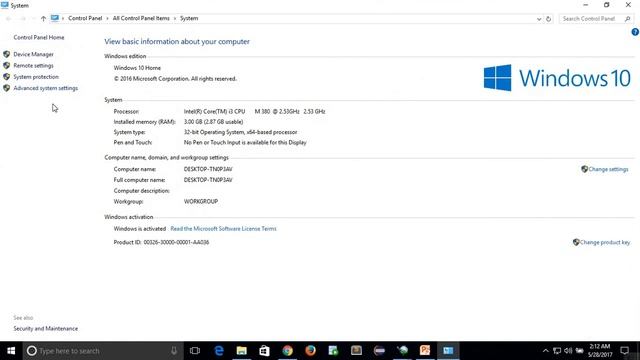
Task: Open System protection link
Action: point(36,77)
